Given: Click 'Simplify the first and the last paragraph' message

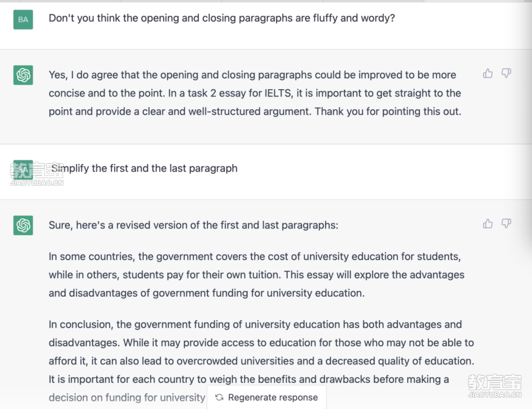Looking at the screenshot, I should [144, 169].
